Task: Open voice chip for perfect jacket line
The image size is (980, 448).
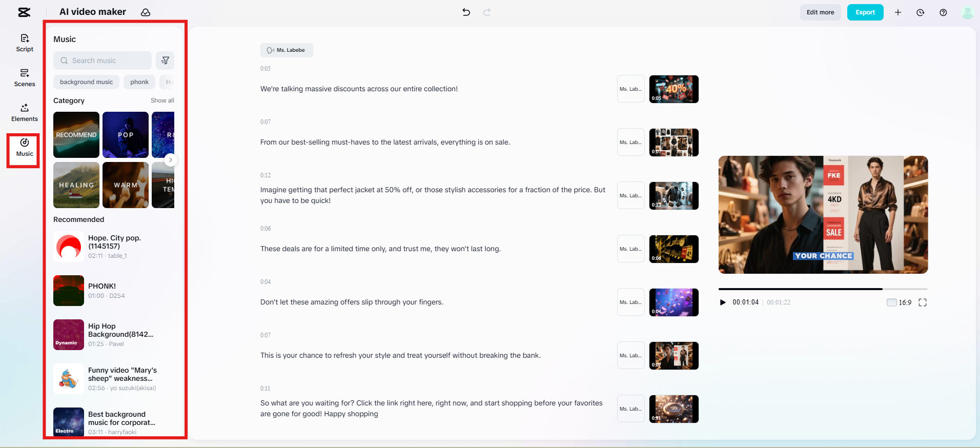Action: [x=631, y=196]
